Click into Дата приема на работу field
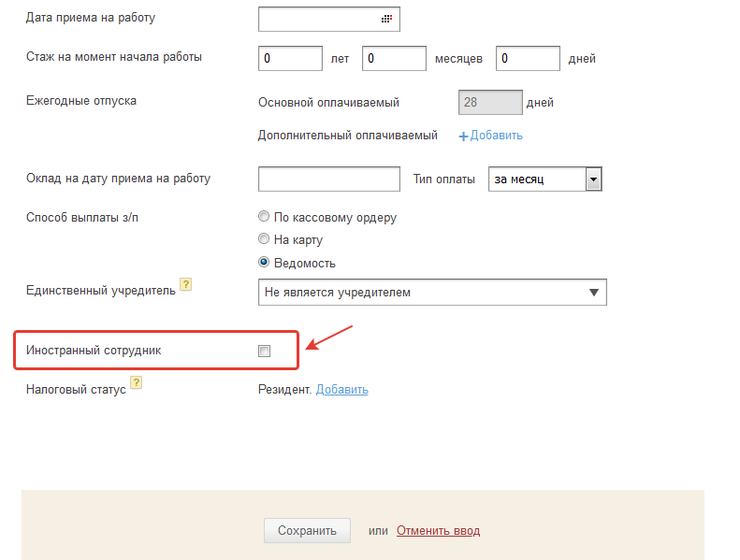740x560 pixels. click(x=318, y=19)
